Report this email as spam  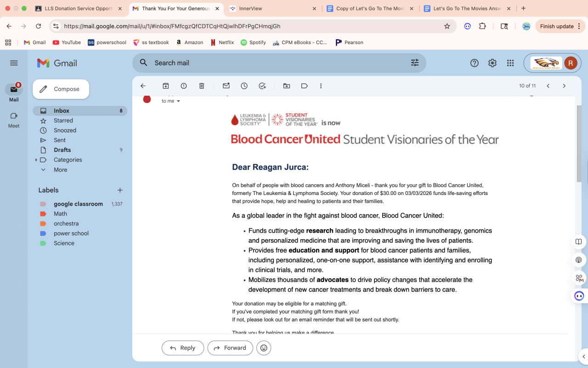(x=184, y=86)
